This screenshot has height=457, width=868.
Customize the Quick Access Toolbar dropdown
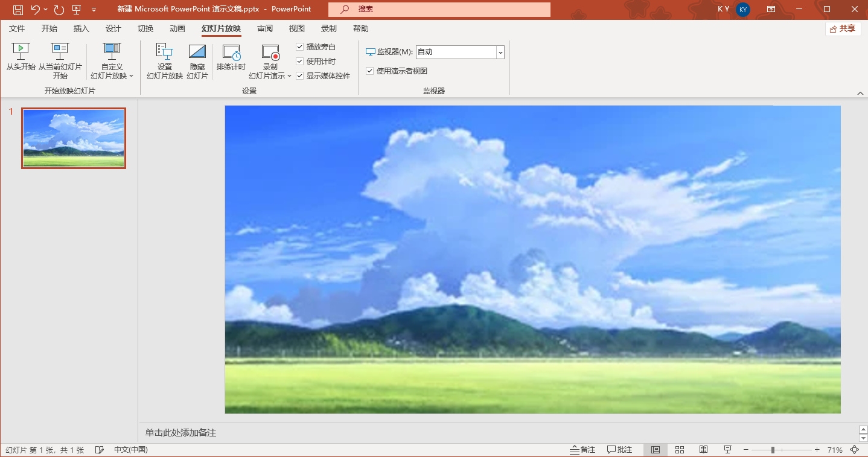94,10
